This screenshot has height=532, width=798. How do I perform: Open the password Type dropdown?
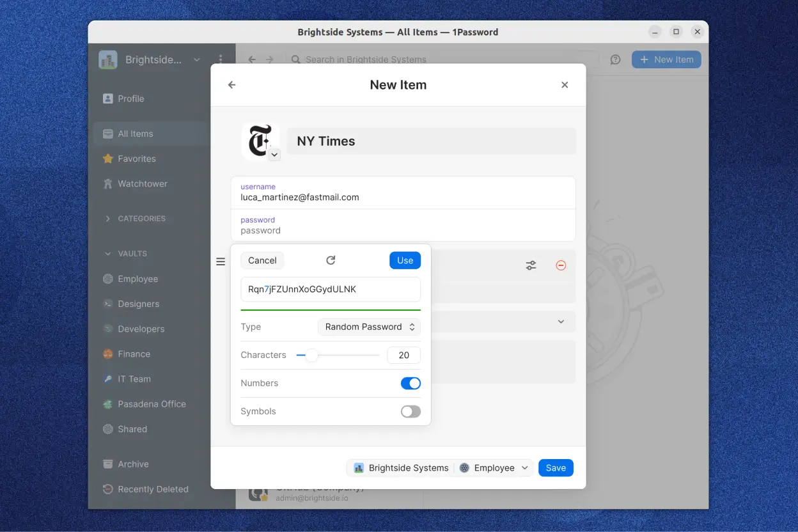pos(369,327)
